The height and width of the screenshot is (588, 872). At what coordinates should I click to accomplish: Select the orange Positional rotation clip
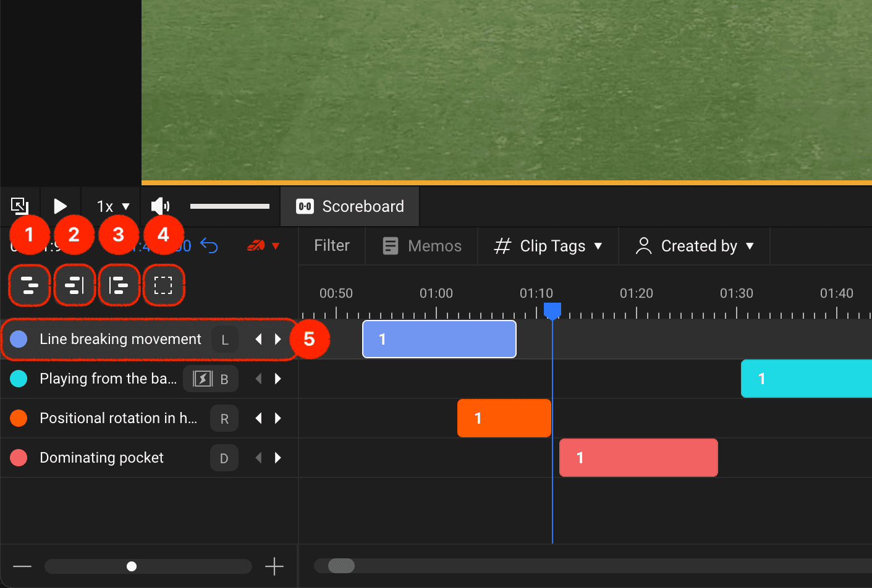(504, 418)
